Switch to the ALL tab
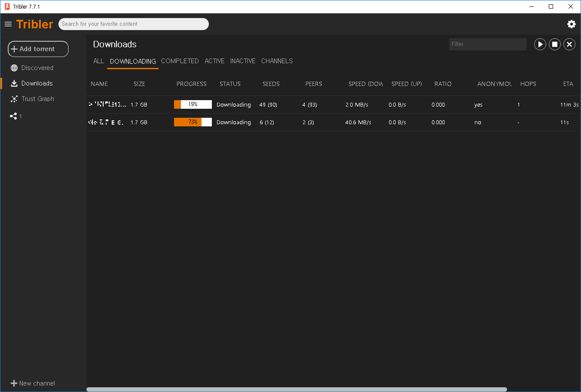This screenshot has width=581, height=392. click(x=99, y=61)
